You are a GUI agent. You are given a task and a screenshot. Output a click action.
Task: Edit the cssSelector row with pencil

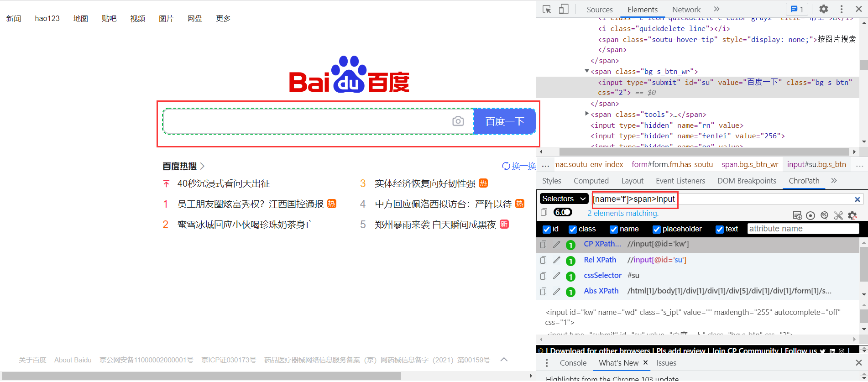point(556,276)
